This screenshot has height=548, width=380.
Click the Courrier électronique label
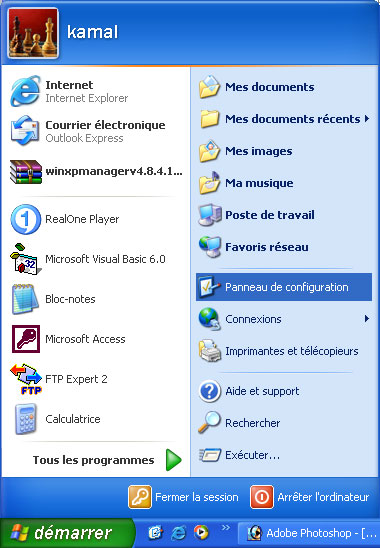(x=105, y=125)
